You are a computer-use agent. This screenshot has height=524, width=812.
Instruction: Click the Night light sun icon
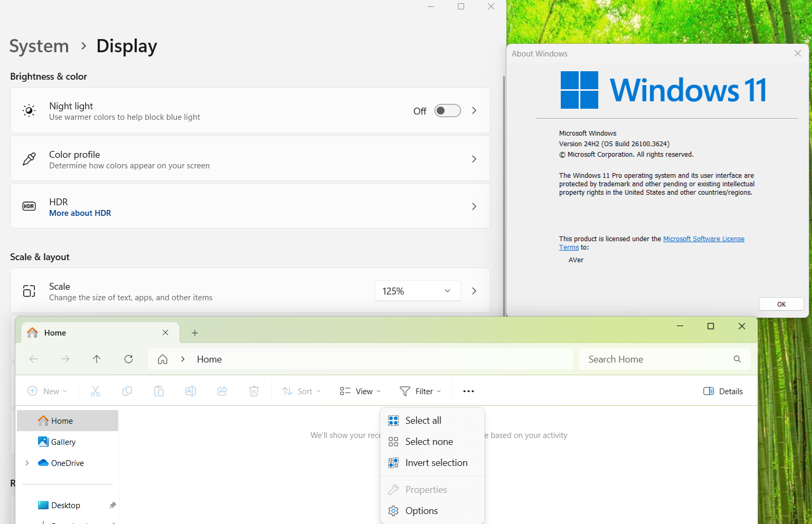30,111
